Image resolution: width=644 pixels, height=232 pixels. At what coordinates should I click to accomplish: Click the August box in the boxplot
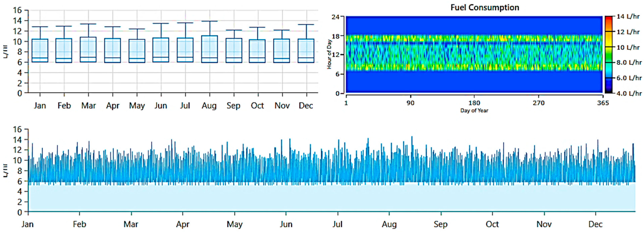pos(209,49)
